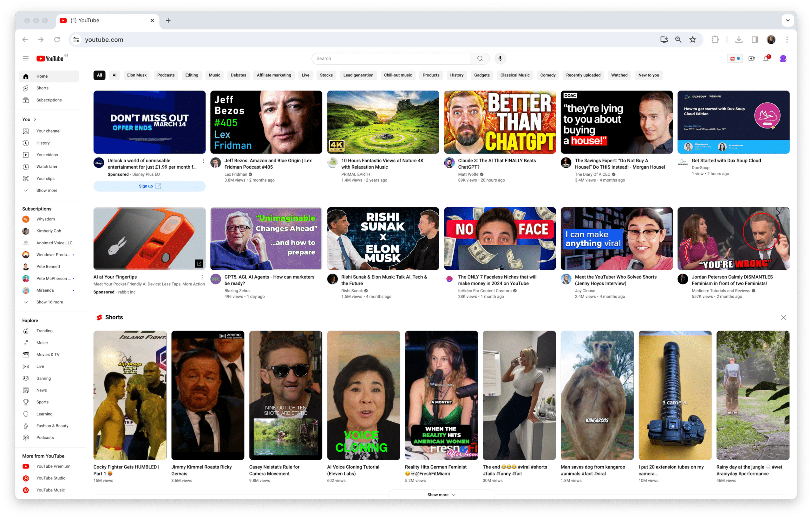Click the search magnifier button
This screenshot has height=518, width=812.
point(480,58)
